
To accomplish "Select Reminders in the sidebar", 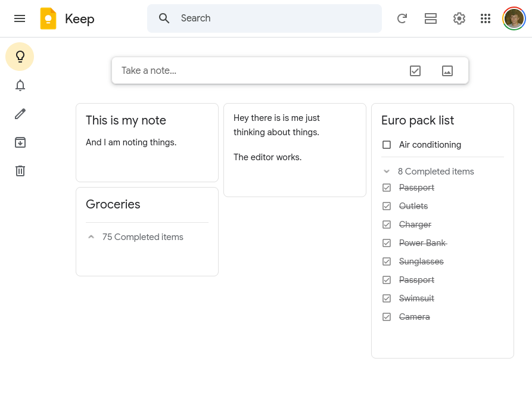I will 20,85.
